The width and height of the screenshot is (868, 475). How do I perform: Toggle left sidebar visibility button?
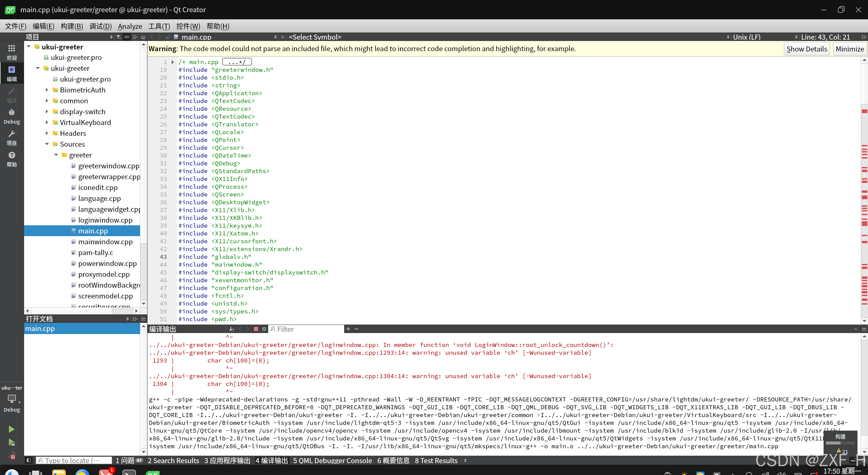click(x=29, y=460)
